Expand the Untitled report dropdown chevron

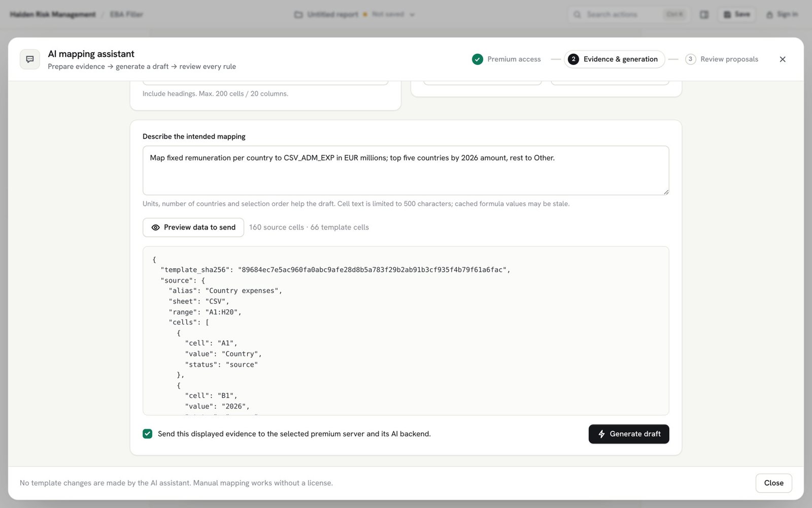pos(412,15)
